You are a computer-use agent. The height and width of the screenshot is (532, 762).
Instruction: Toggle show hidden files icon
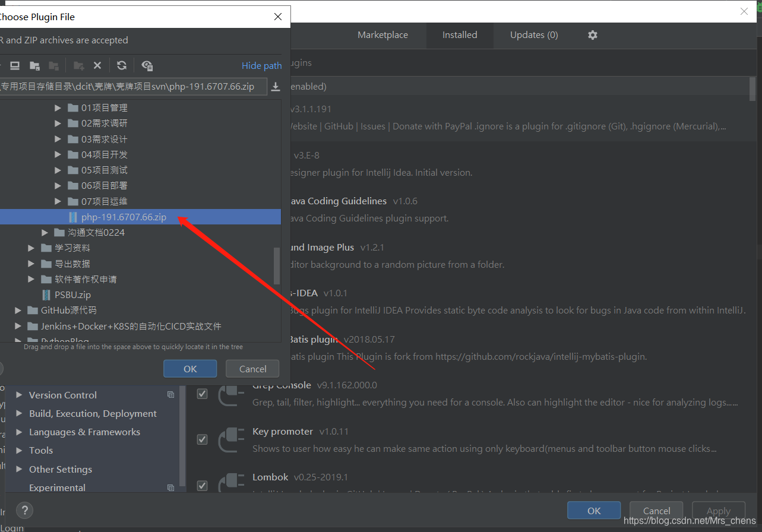[147, 65]
